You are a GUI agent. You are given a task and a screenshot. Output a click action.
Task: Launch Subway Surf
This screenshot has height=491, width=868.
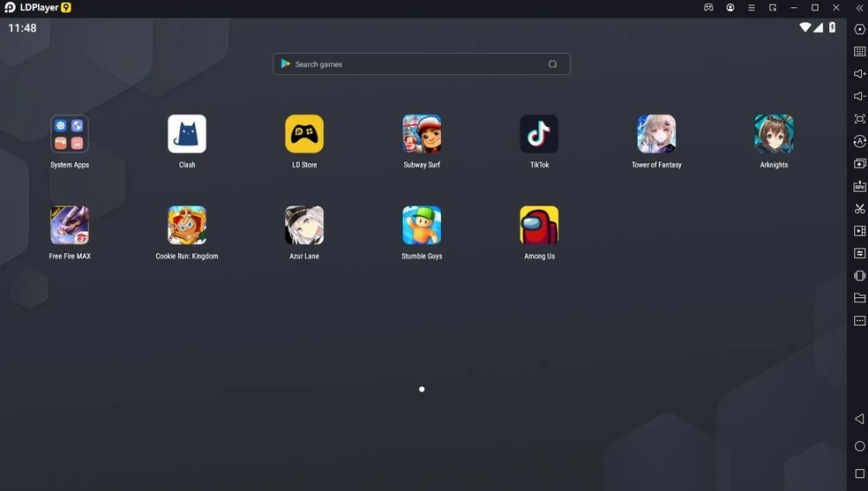pos(422,134)
